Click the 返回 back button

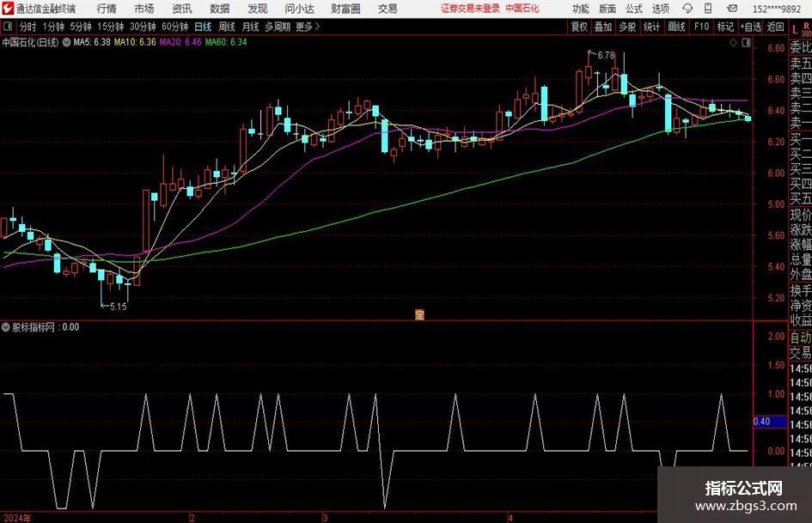pyautogui.click(x=775, y=27)
